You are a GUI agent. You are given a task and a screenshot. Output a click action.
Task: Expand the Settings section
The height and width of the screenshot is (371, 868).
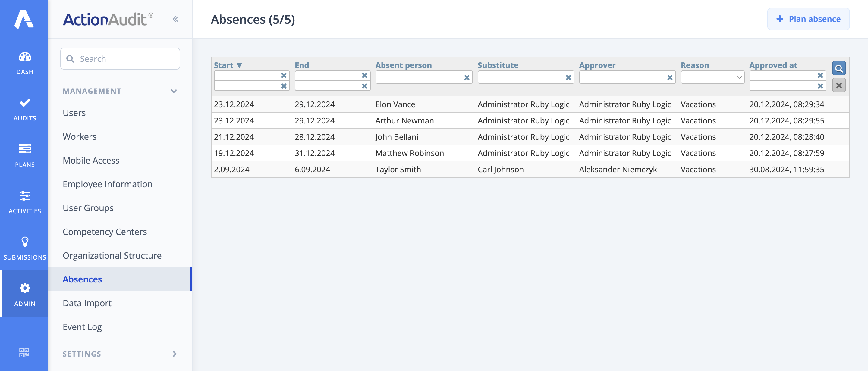coord(174,354)
